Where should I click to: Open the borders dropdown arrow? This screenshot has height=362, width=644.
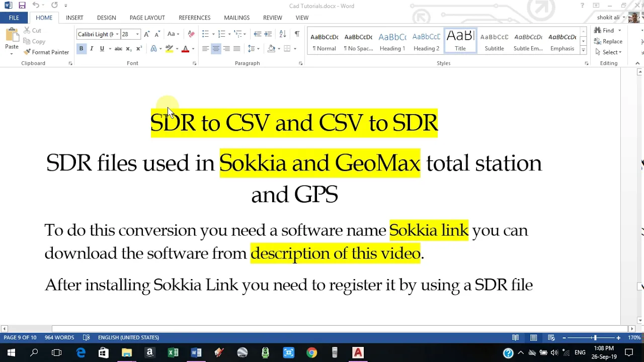pos(295,49)
